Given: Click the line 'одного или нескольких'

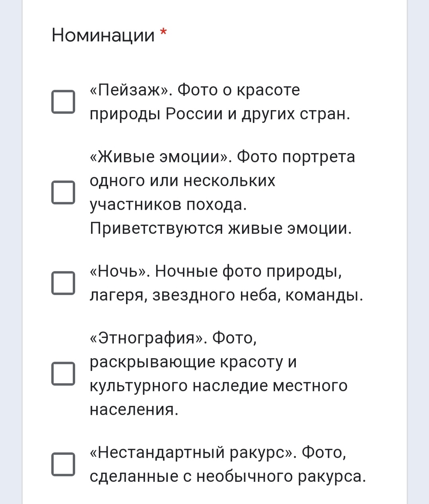Looking at the screenshot, I should (182, 181).
